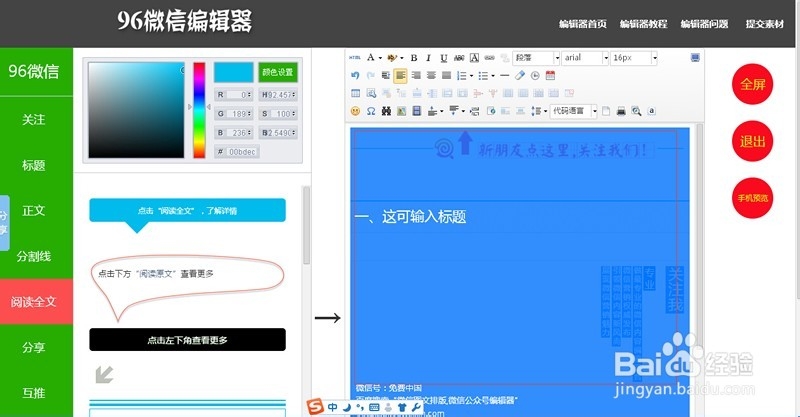Insert date with calendar icon
The width and height of the screenshot is (800, 417).
coord(550,76)
